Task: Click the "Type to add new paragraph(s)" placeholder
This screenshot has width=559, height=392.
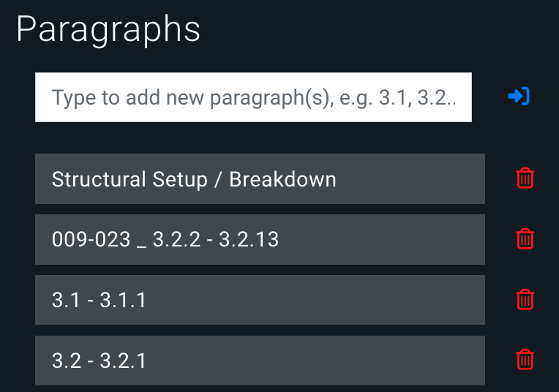Action: click(253, 97)
